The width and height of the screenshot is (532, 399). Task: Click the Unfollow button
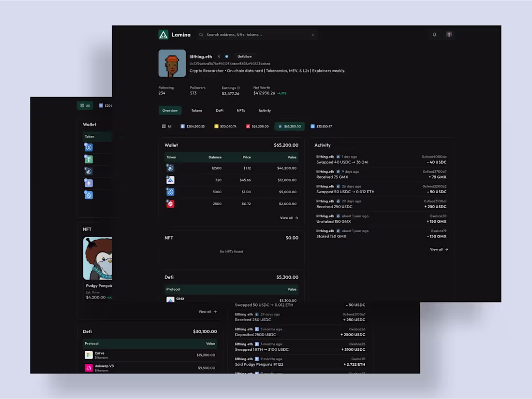coord(245,57)
